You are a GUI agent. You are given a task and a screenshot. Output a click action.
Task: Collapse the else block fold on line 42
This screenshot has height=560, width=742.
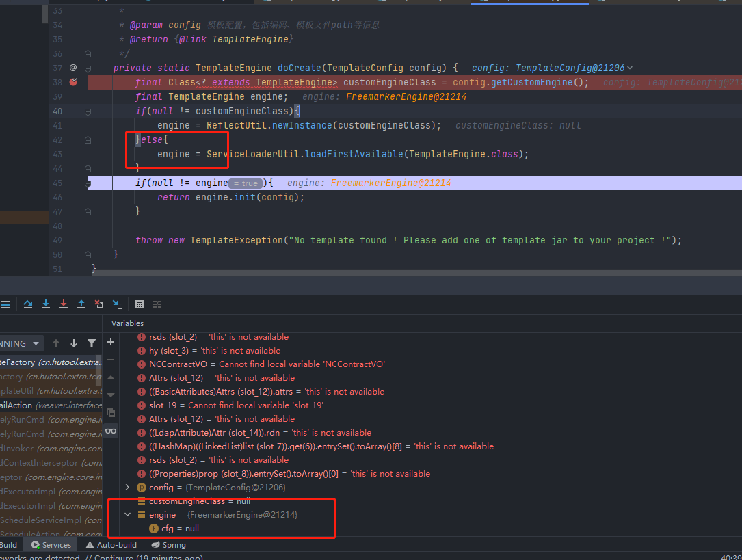pyautogui.click(x=88, y=140)
